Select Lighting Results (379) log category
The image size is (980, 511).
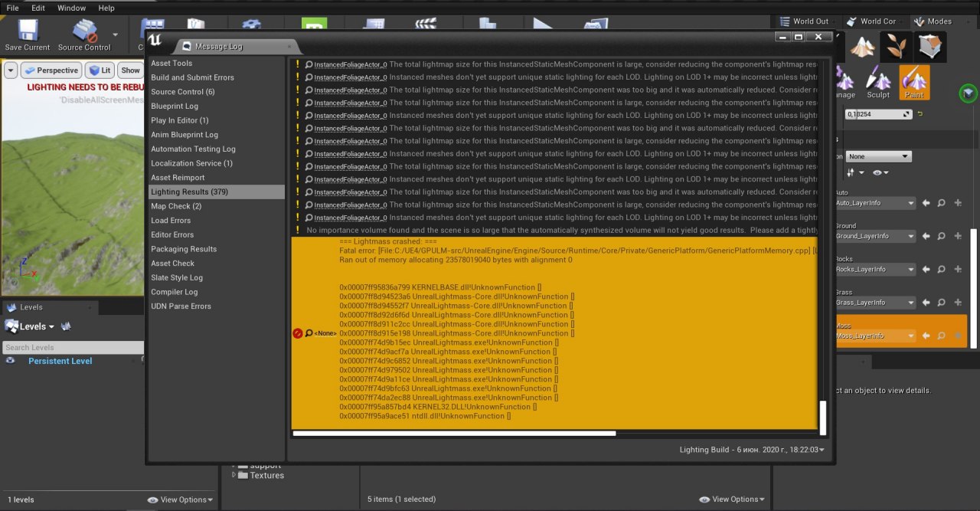pyautogui.click(x=216, y=192)
